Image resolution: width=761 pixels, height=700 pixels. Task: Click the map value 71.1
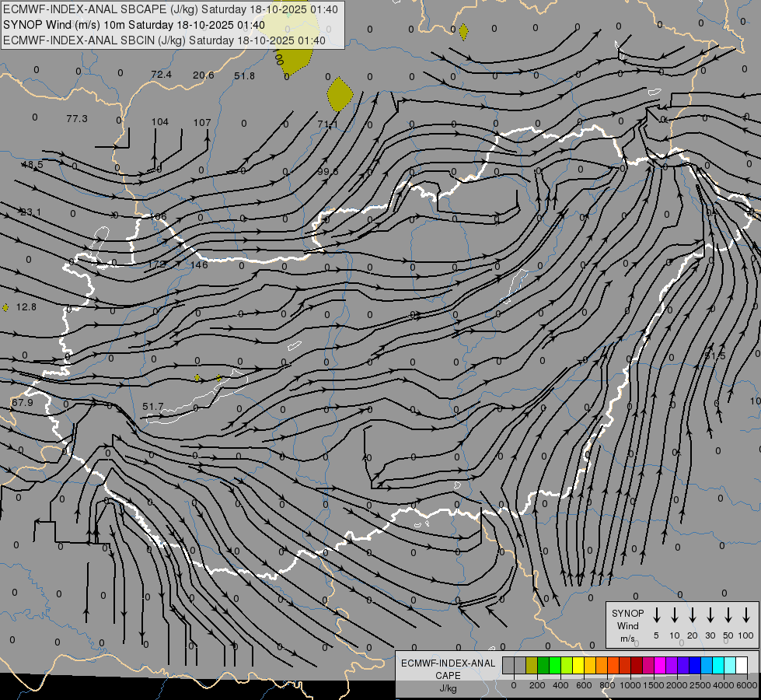click(327, 125)
